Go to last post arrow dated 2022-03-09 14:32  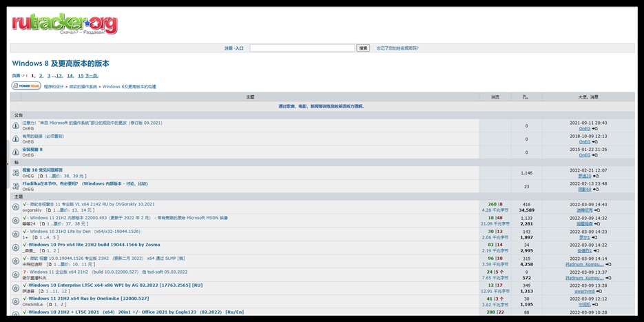click(x=597, y=223)
